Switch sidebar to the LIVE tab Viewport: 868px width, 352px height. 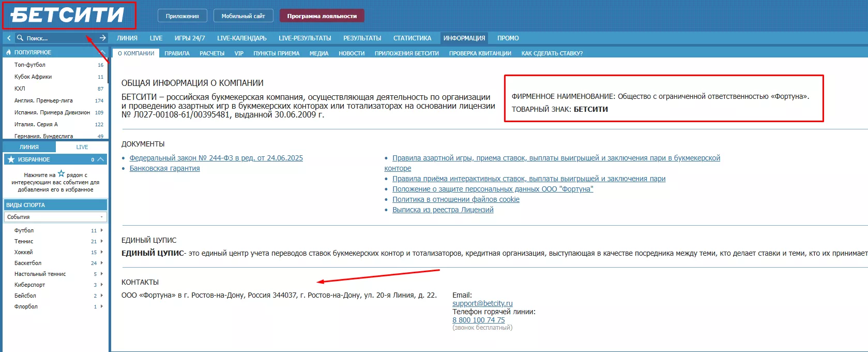[x=82, y=147]
